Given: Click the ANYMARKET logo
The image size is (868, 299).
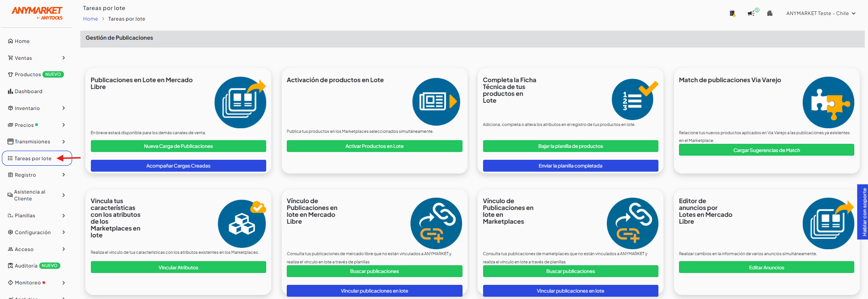Looking at the screenshot, I should point(37,13).
